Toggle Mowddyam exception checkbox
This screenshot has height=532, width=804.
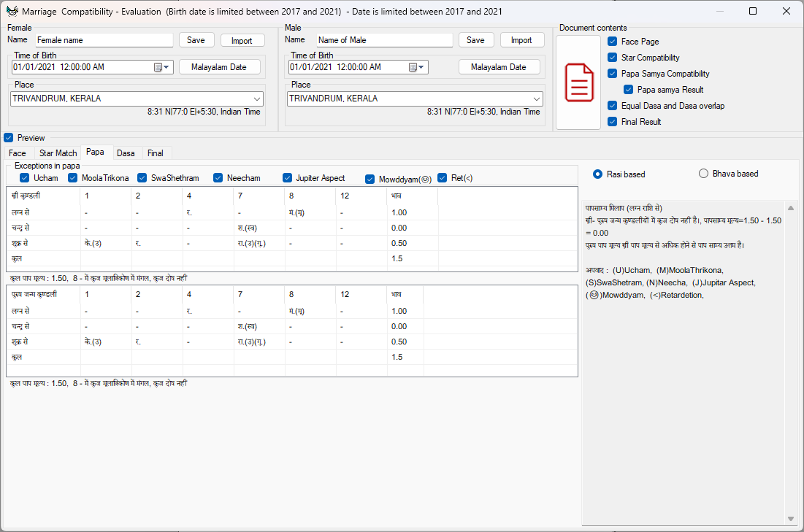370,179
